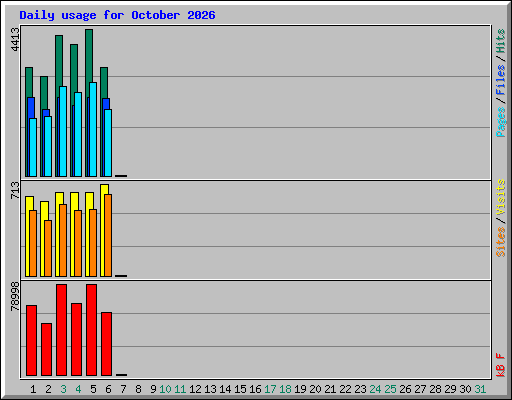Click the red KB bar for day 6
The width and height of the screenshot is (512, 400).
pos(106,344)
